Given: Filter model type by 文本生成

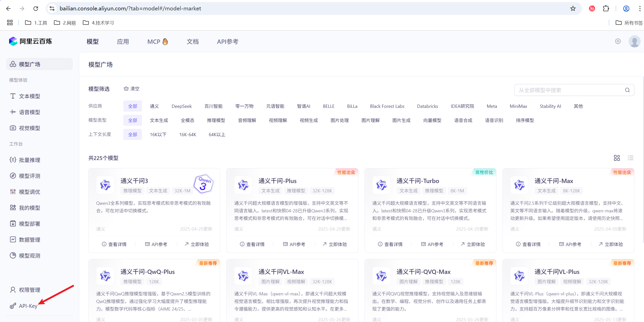Looking at the screenshot, I should (159, 120).
